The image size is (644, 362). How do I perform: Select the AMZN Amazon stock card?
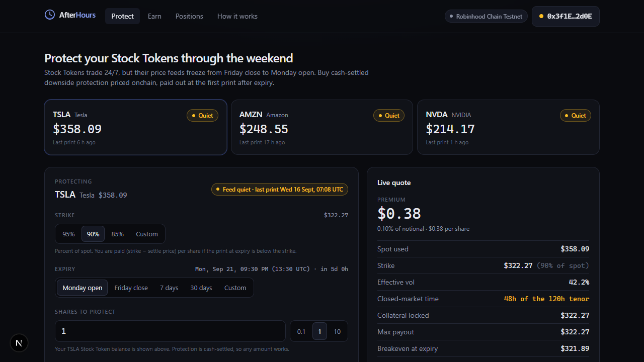coord(322,127)
